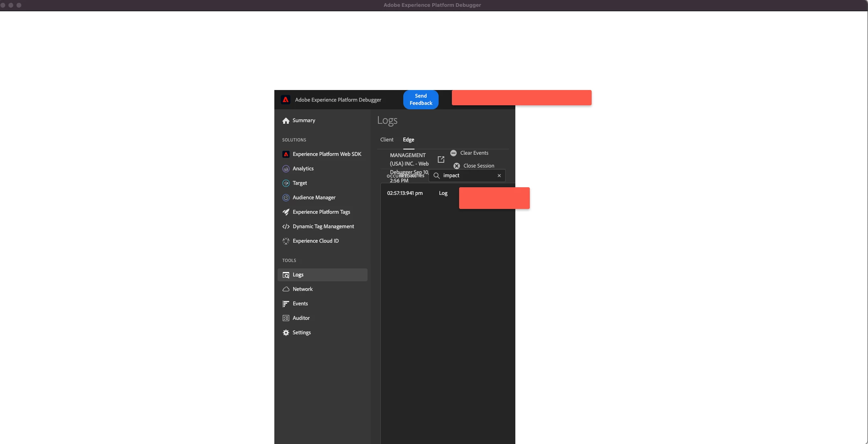Select the Analytics solution icon
868x444 pixels.
pyautogui.click(x=286, y=169)
